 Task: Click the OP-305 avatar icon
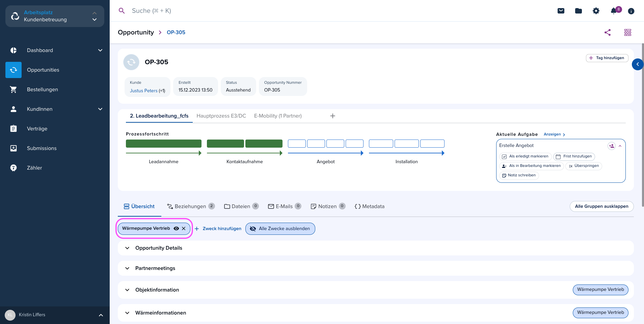pyautogui.click(x=131, y=62)
